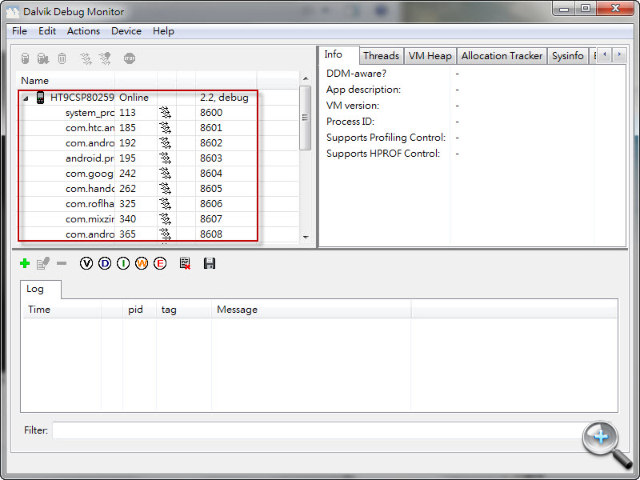Click the Show heap updates toolbar icon
The image size is (640, 480).
[25, 59]
